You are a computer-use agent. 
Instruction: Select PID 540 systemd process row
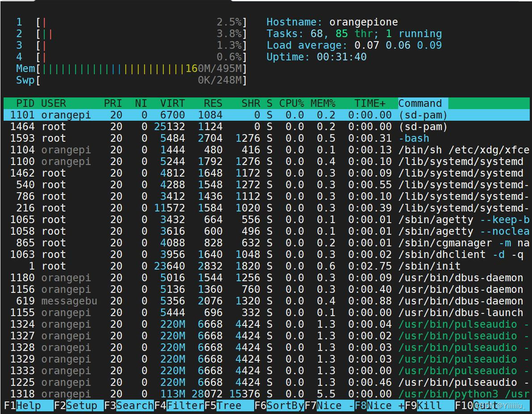click(266, 185)
